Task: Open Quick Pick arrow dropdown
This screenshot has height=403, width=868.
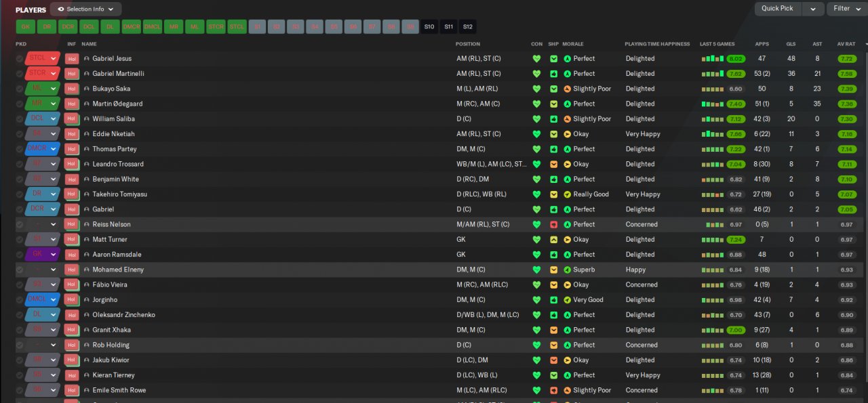Action: 812,9
